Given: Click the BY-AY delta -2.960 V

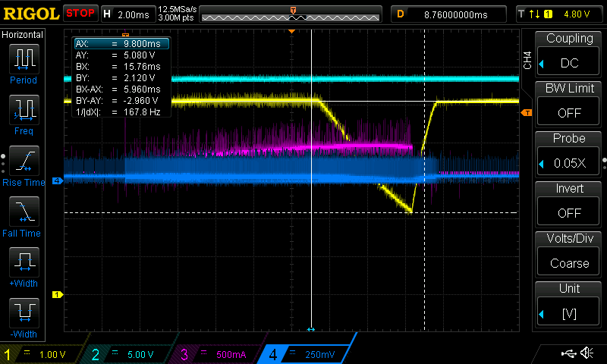Looking at the screenshot, I should [x=140, y=101].
